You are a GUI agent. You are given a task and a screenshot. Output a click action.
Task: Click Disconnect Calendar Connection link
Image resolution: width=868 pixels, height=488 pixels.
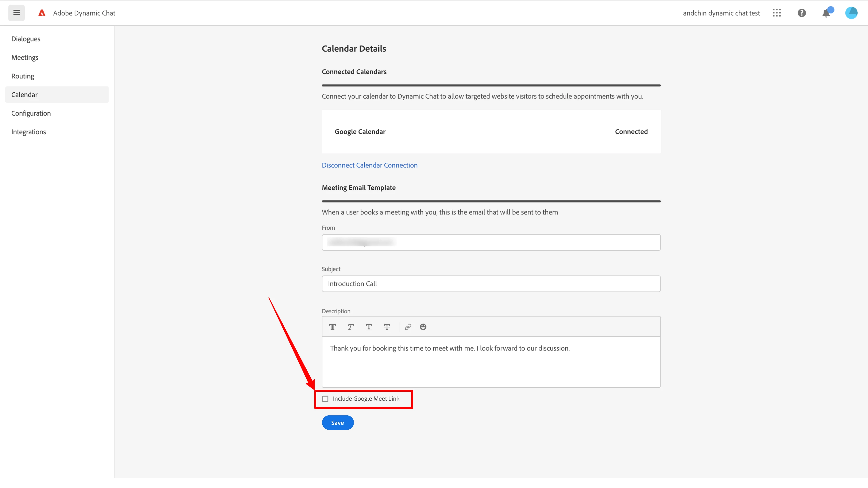(x=369, y=165)
